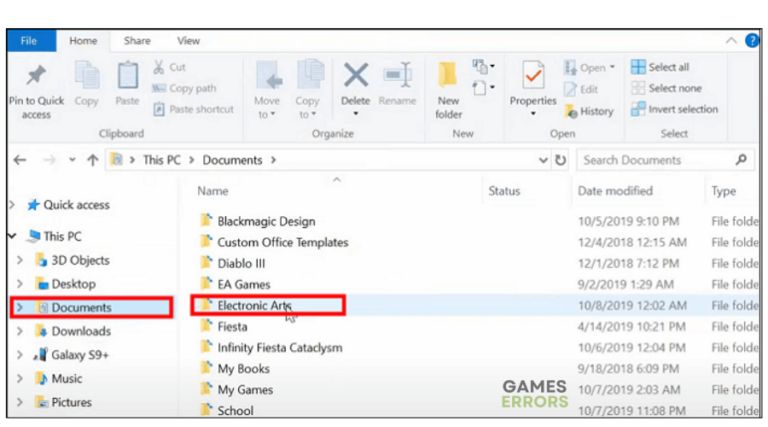Click the Rename icon in the ribbon
This screenshot has height=427, width=768.
click(397, 76)
